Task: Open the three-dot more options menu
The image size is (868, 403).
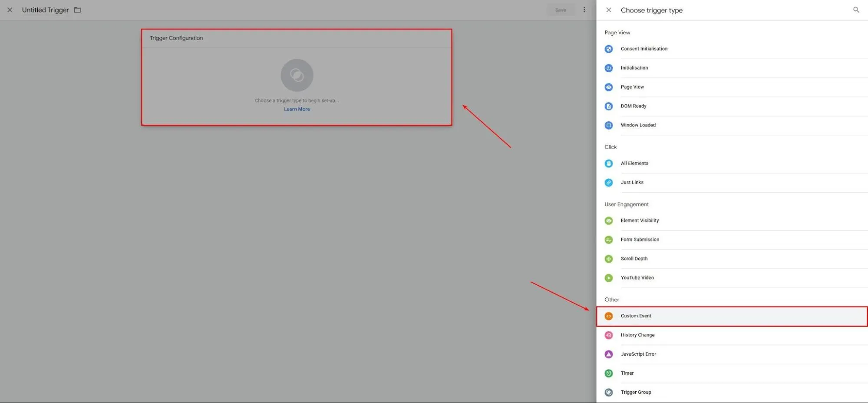Action: (584, 10)
